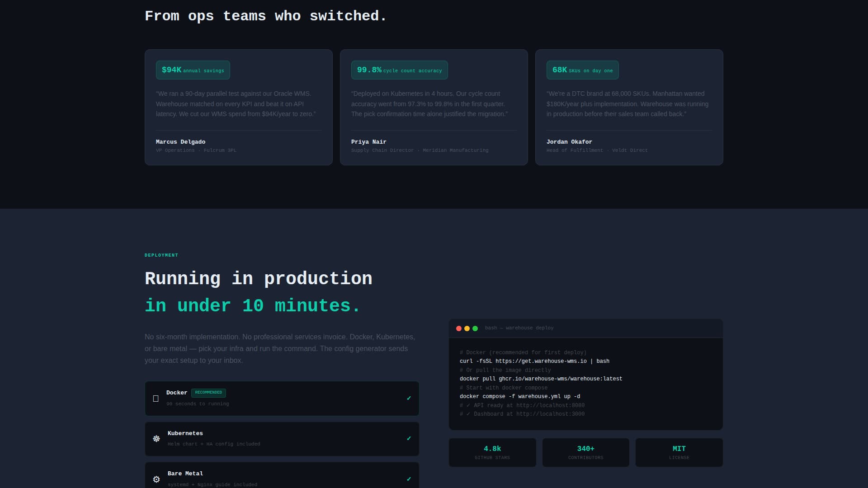Image resolution: width=868 pixels, height=488 pixels.
Task: Click the $94K annual savings badge
Action: (x=193, y=70)
